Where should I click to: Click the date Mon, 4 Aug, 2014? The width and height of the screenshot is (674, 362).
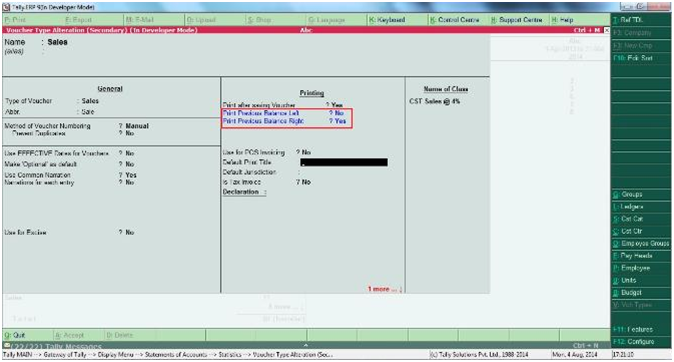point(574,355)
